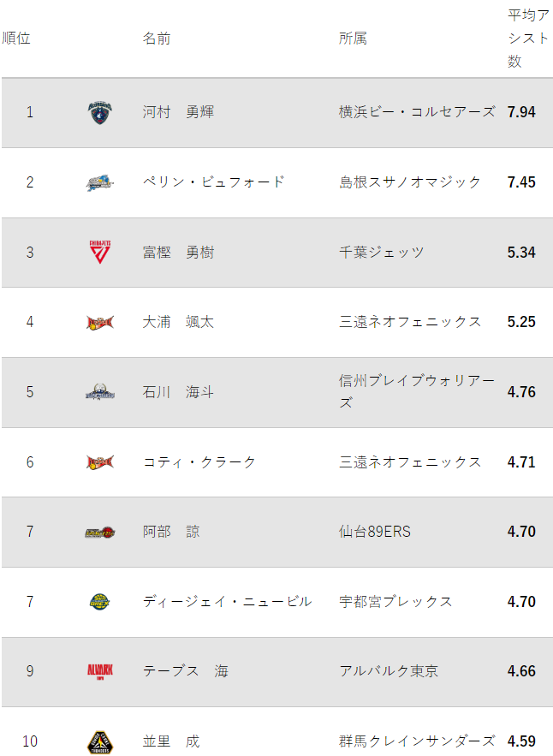Click the Gunma Crane Thunders logo
The width and height of the screenshot is (553, 756).
tap(100, 742)
